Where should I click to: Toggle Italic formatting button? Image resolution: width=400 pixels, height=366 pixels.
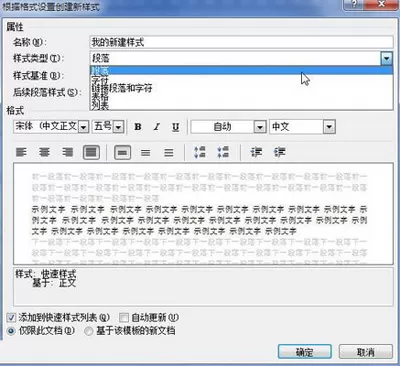tap(156, 127)
